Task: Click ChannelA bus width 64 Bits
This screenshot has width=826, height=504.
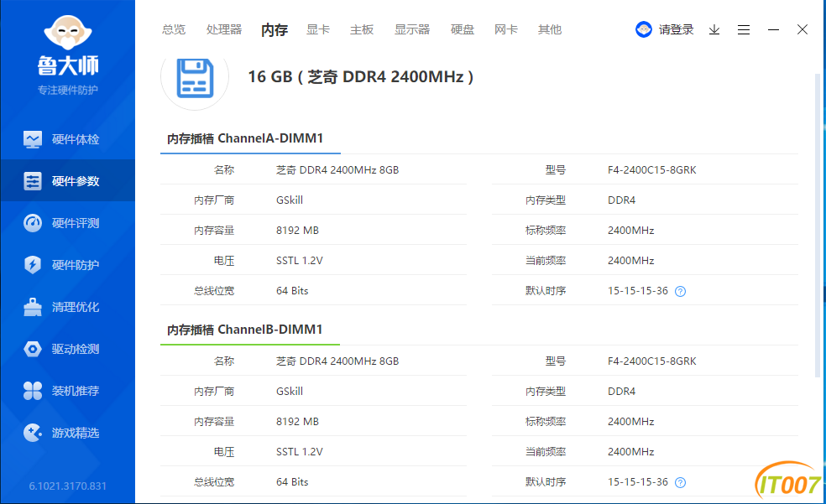Action: (x=292, y=291)
